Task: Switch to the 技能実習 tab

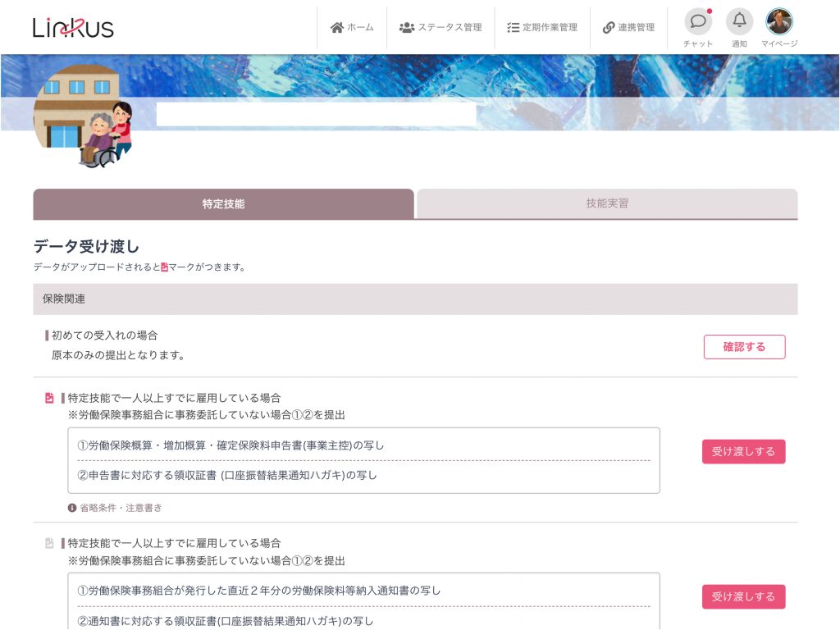Action: coord(607,203)
